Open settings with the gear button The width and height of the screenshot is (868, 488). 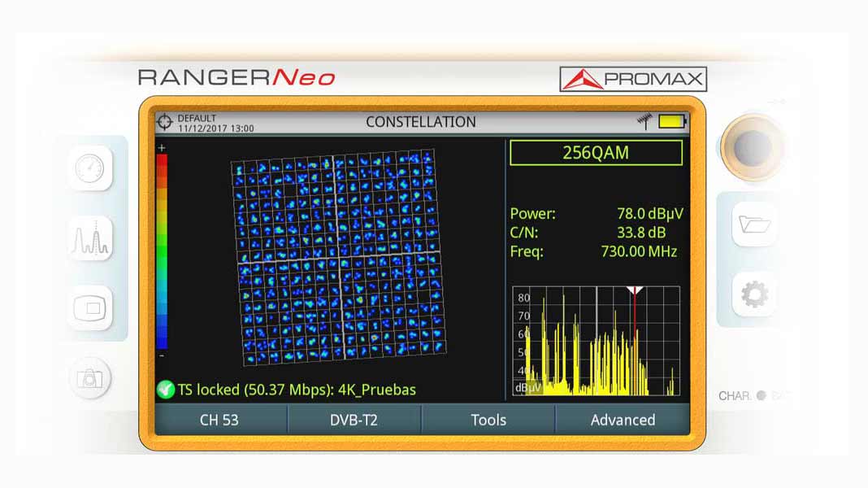point(754,294)
